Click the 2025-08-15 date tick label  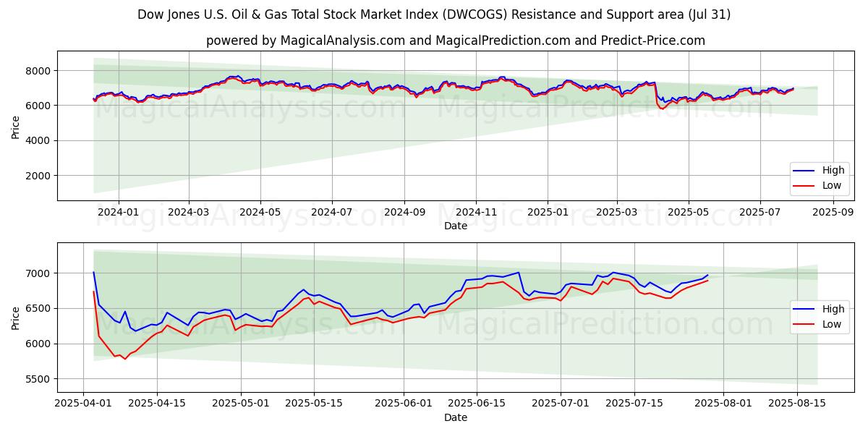[x=797, y=404]
